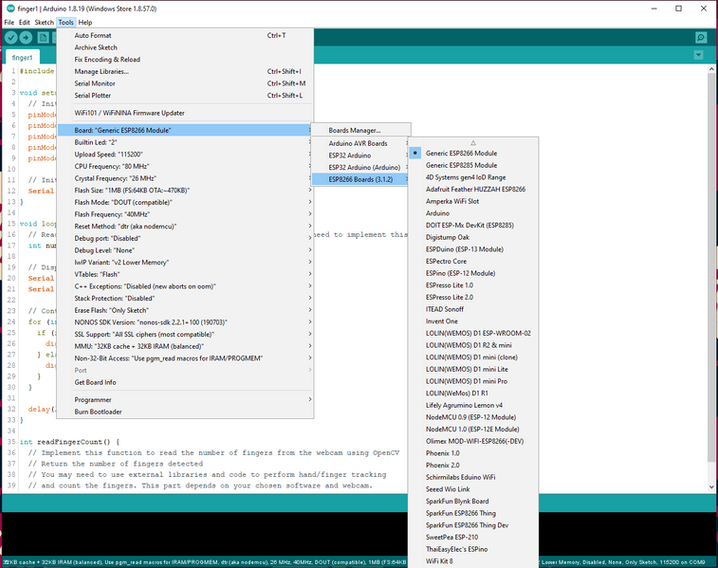Expand Flash Mode: DOUT submenu
Image resolution: width=718 pixels, height=568 pixels.
coord(185,202)
